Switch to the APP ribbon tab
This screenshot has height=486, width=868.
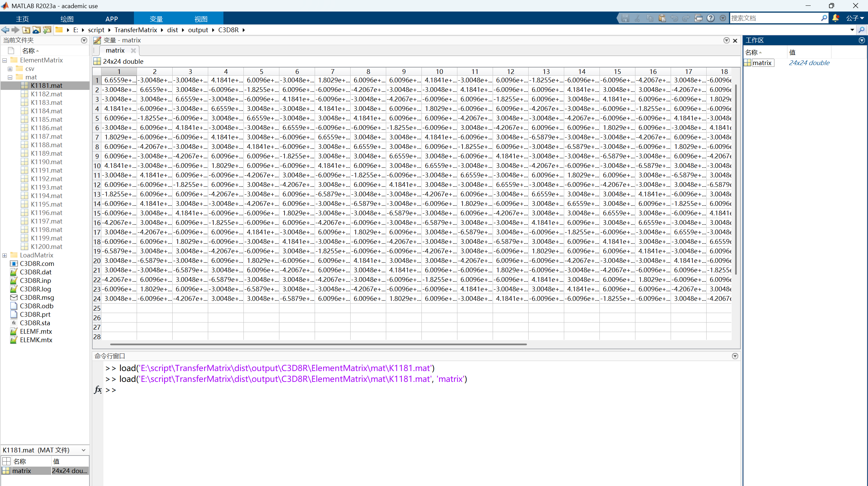[112, 19]
